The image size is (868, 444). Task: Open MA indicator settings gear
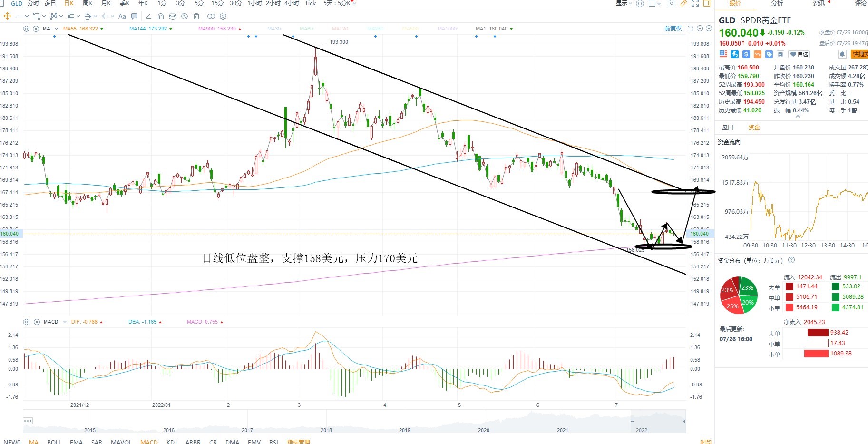[26, 29]
